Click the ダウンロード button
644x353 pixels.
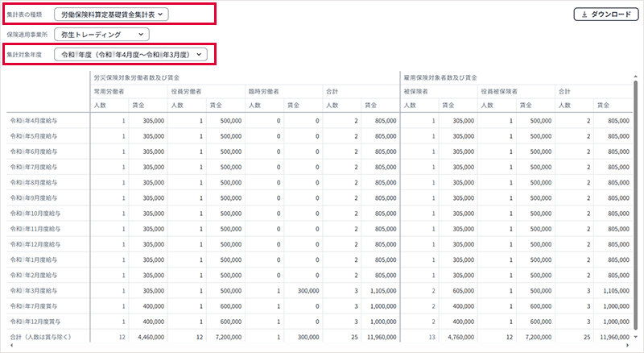point(602,15)
